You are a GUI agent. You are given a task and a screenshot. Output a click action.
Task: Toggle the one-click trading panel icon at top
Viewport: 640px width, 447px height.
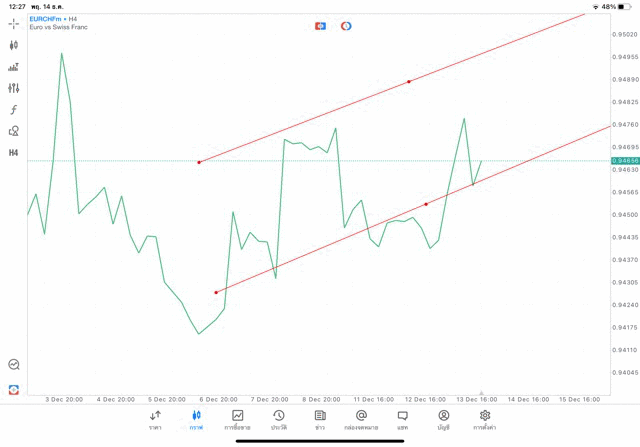(321, 26)
